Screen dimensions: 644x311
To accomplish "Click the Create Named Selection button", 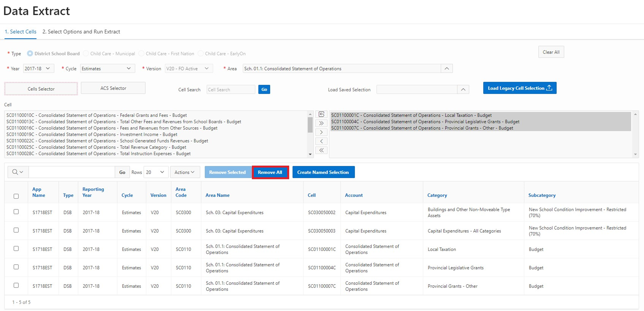I will 323,172.
